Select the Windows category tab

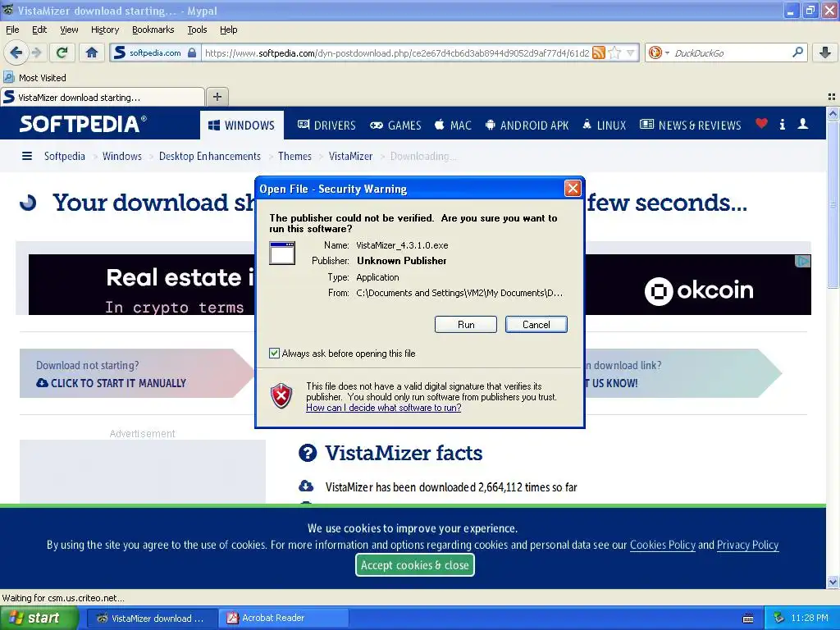(x=242, y=125)
